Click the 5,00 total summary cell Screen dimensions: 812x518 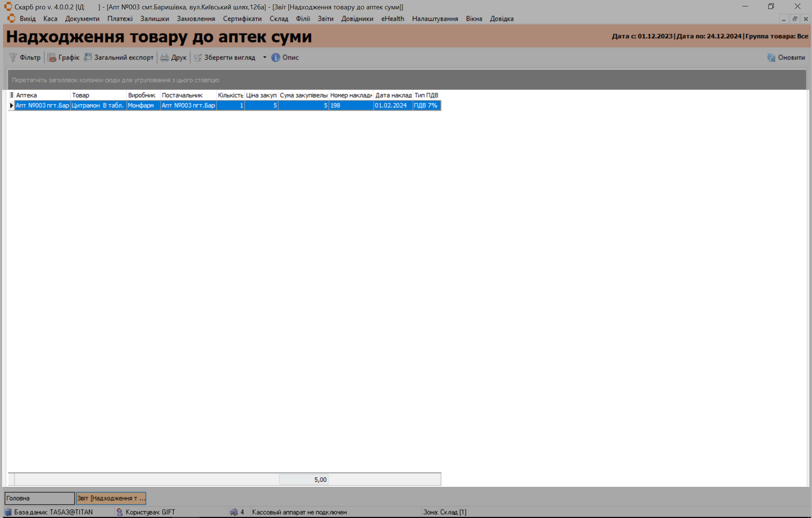point(303,479)
